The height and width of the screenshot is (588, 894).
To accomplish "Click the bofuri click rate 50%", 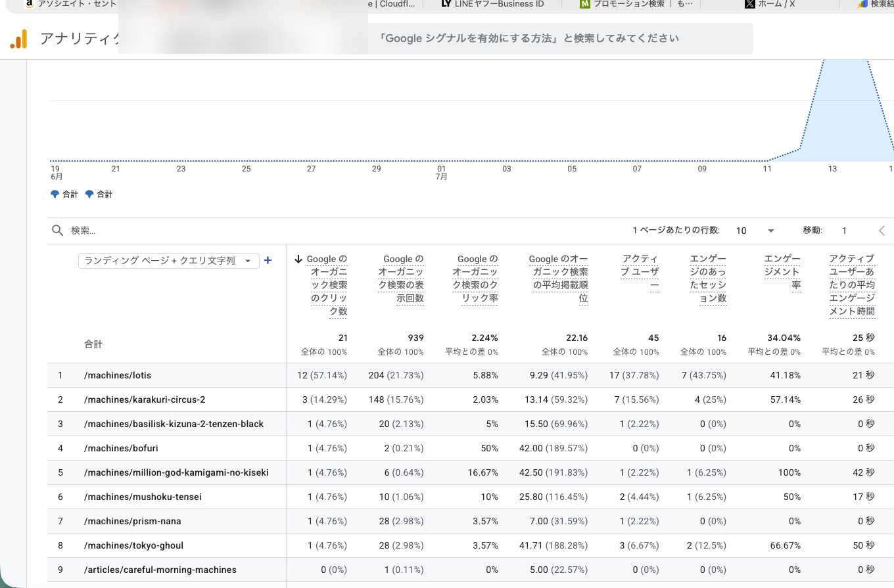I will 488,448.
